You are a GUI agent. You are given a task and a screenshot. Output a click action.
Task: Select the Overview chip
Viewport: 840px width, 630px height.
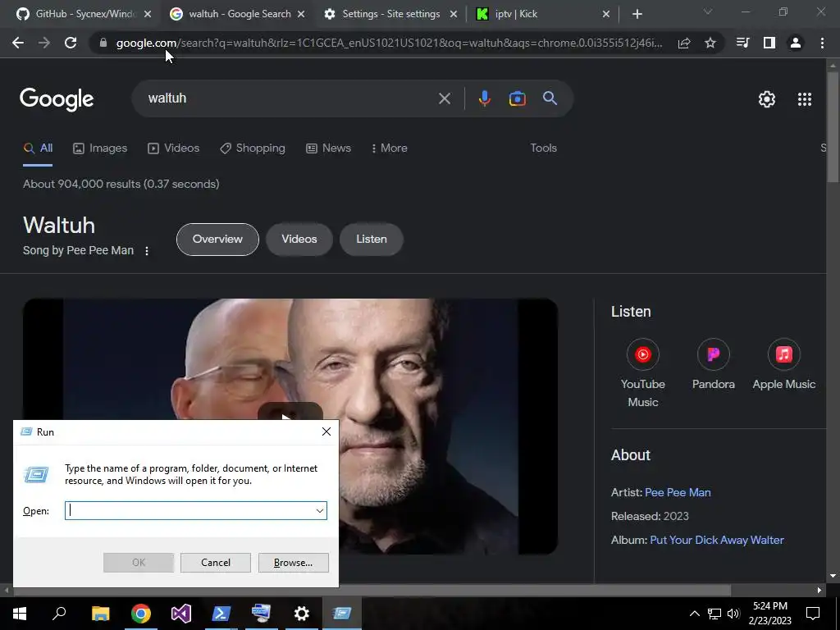[x=217, y=240]
